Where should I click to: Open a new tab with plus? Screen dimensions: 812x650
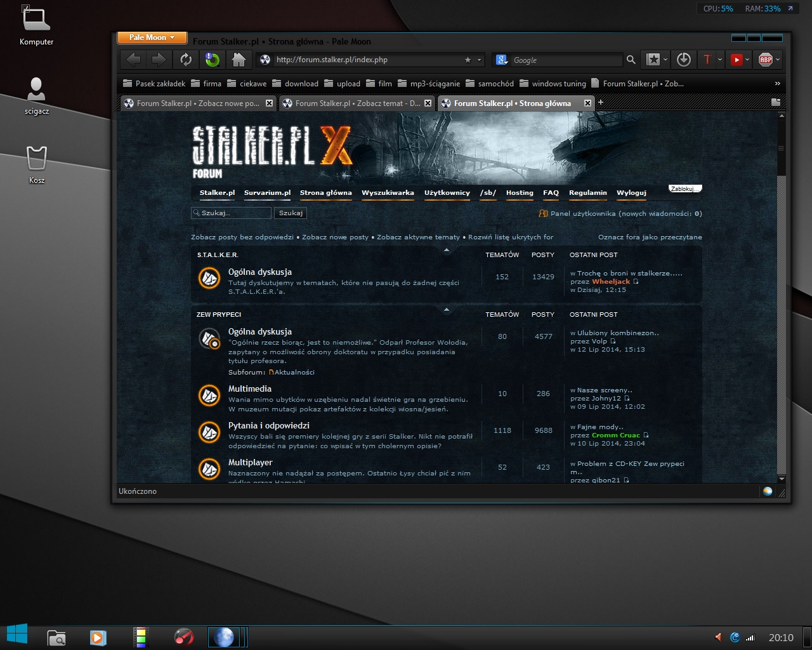click(x=601, y=102)
